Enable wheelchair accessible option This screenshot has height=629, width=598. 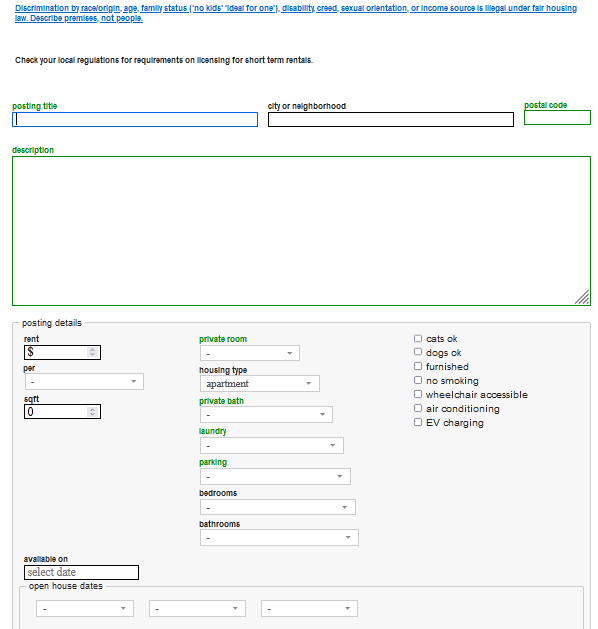point(418,394)
